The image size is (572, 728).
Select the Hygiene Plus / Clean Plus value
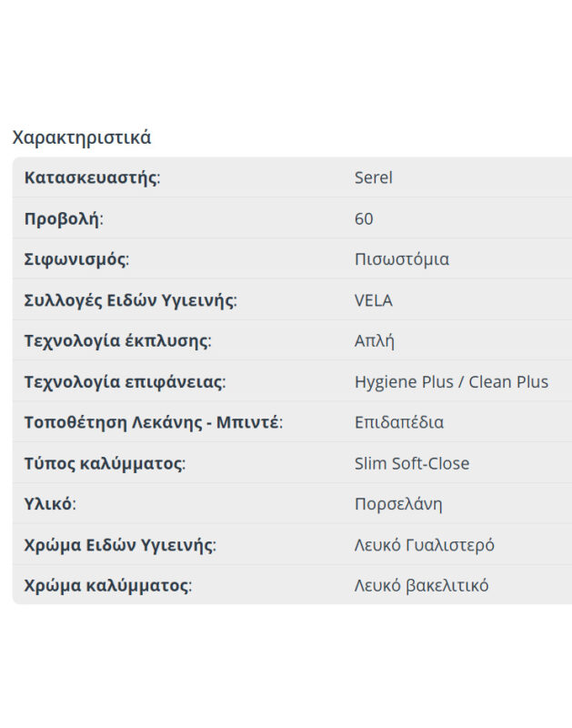tap(451, 382)
